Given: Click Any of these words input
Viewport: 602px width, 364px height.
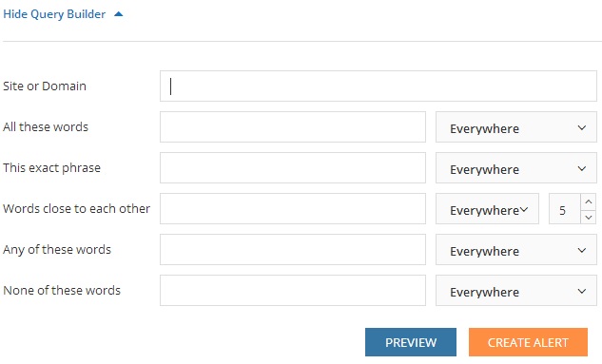Looking at the screenshot, I should click(x=293, y=250).
